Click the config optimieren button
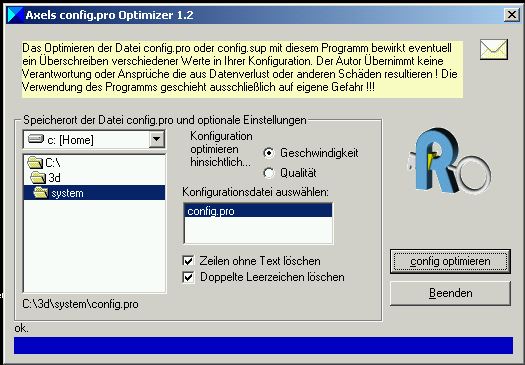Screen dimensions: 525x365 pyautogui.click(x=450, y=261)
